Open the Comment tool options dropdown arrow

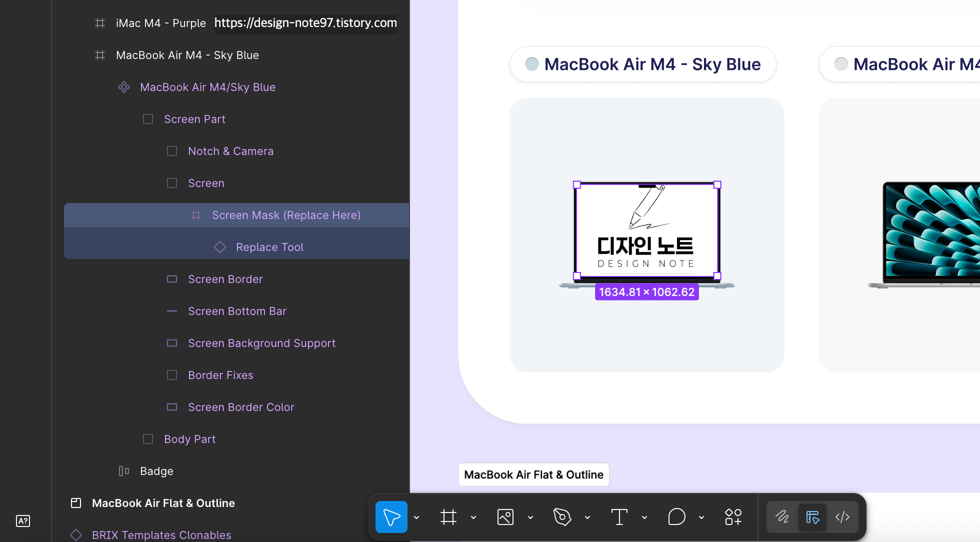pyautogui.click(x=701, y=517)
